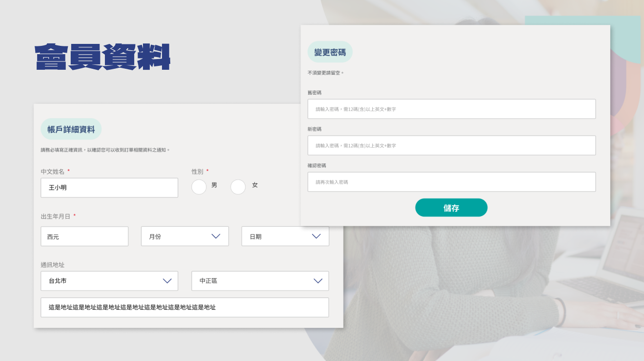Select the 男 gender radio button
Image resolution: width=644 pixels, height=361 pixels.
point(199,187)
